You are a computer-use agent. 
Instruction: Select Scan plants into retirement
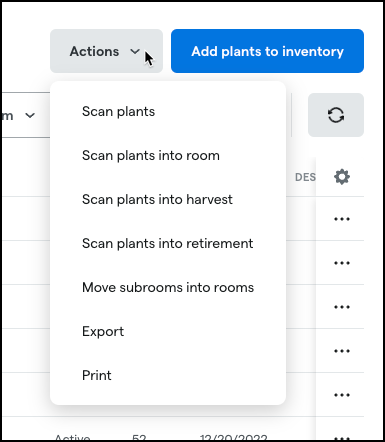tap(168, 243)
